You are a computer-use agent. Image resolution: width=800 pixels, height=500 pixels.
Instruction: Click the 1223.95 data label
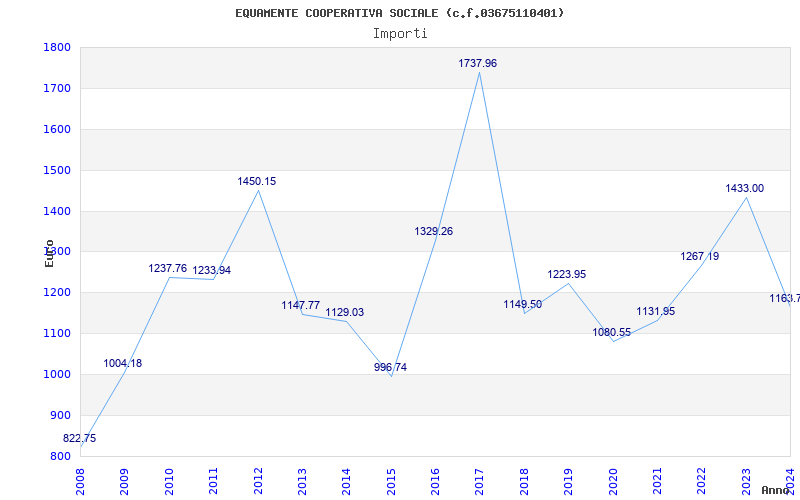[567, 274]
